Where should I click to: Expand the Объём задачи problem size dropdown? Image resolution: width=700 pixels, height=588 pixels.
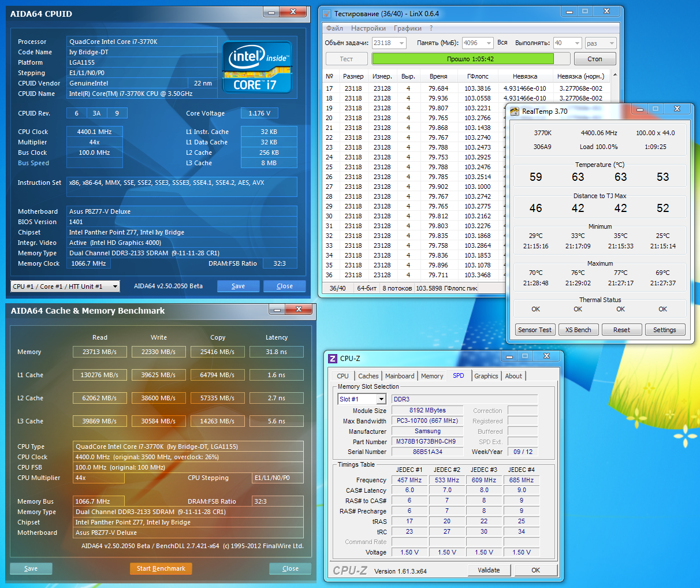click(401, 43)
